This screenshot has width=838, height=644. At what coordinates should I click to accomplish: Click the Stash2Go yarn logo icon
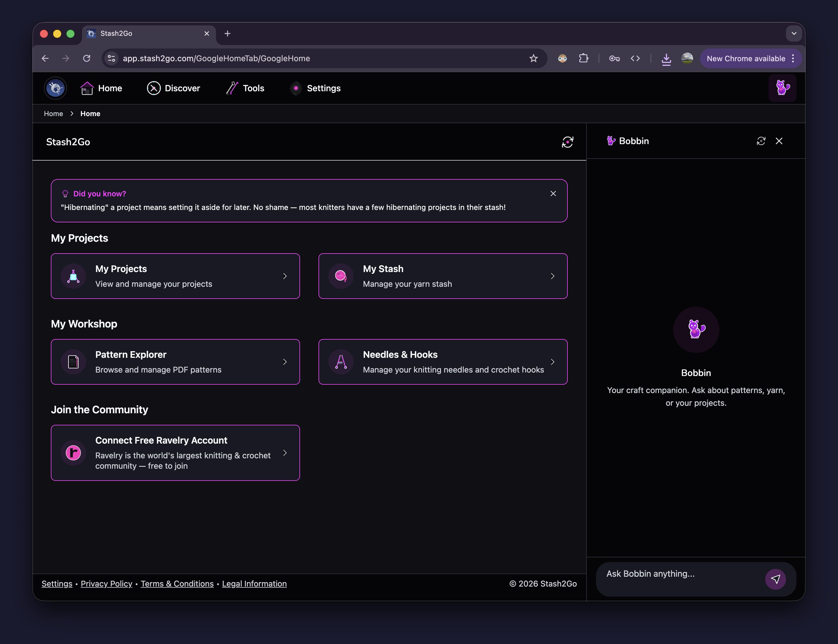click(x=55, y=88)
